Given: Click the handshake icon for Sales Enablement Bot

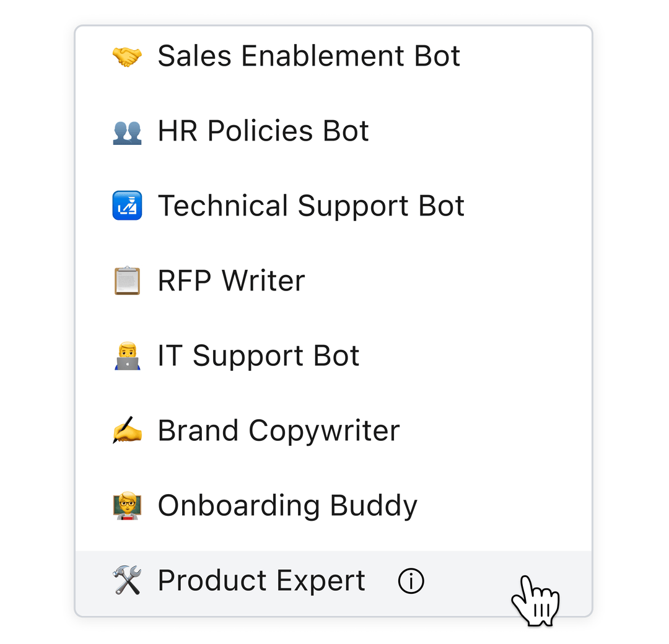Looking at the screenshot, I should [127, 56].
